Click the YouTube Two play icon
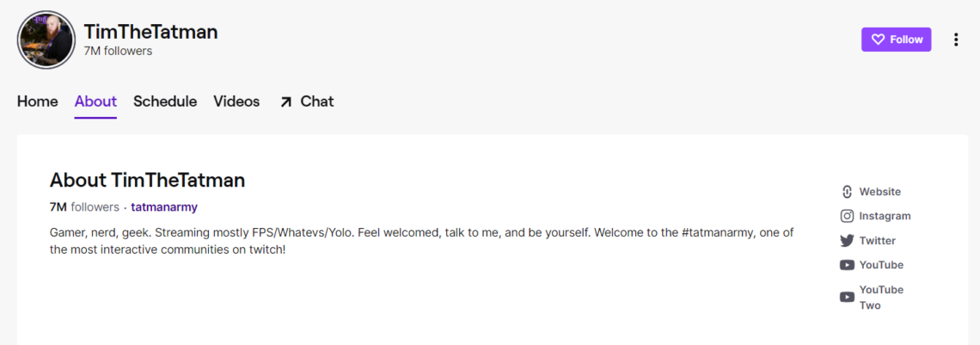980x345 pixels. click(847, 297)
